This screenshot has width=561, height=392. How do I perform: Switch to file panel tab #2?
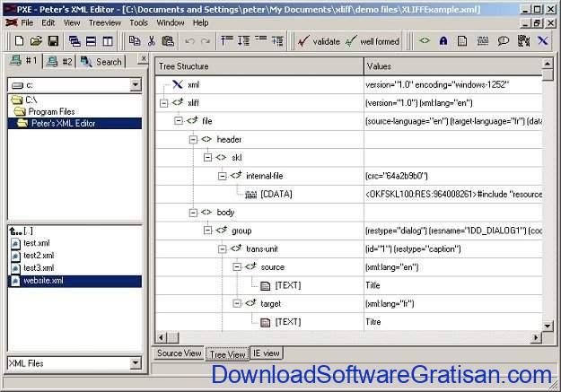coord(59,62)
